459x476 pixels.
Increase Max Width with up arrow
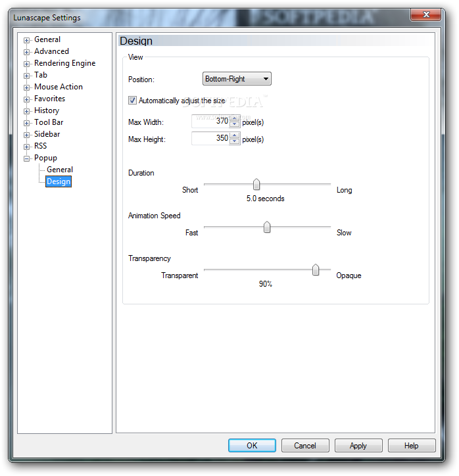coord(234,118)
